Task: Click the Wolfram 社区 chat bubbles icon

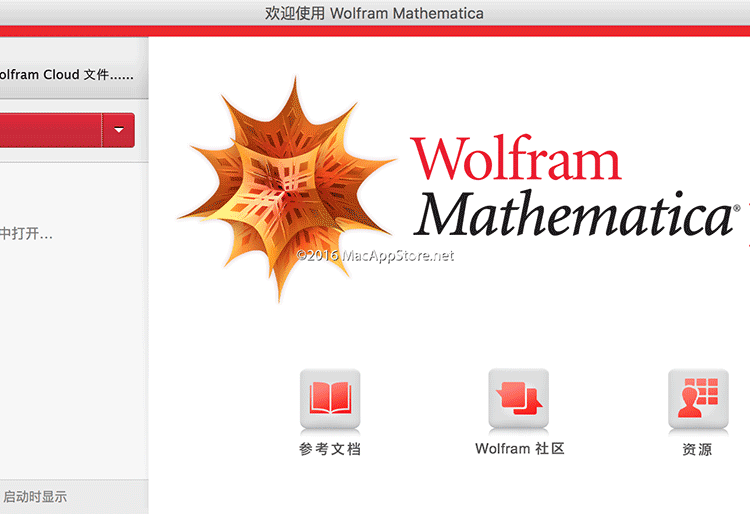Action: pyautogui.click(x=518, y=398)
